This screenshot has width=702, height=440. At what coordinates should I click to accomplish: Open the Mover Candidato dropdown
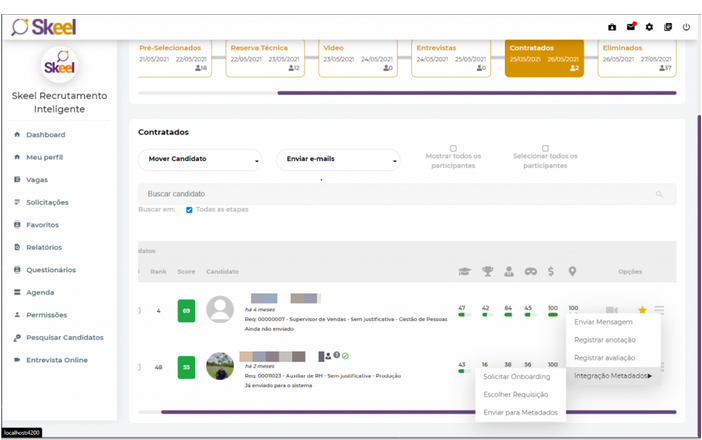[199, 160]
